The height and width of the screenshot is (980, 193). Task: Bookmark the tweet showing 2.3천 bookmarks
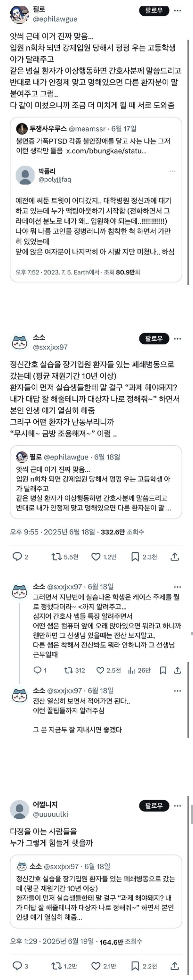coord(135,557)
